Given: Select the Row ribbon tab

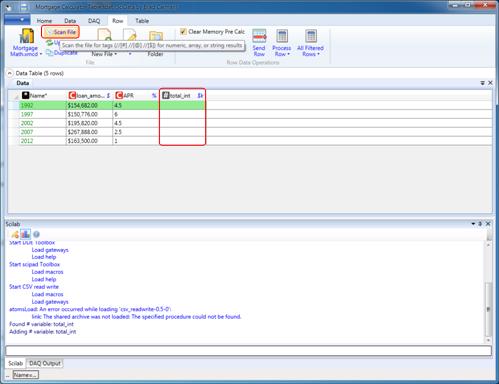Looking at the screenshot, I should [117, 21].
